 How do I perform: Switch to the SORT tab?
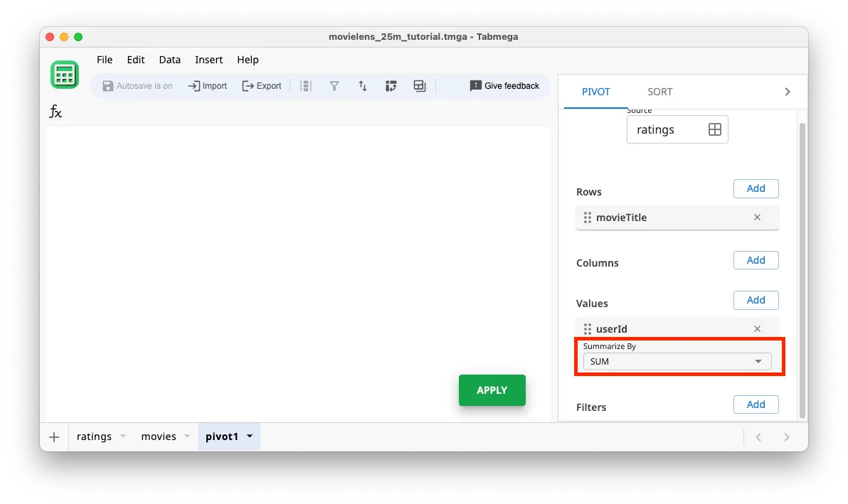pos(659,91)
